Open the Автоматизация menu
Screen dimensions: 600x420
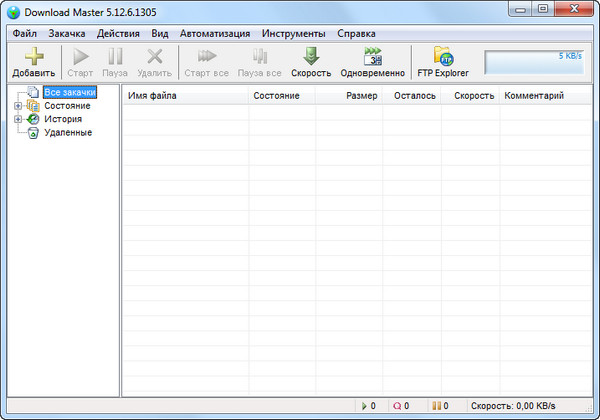[215, 33]
